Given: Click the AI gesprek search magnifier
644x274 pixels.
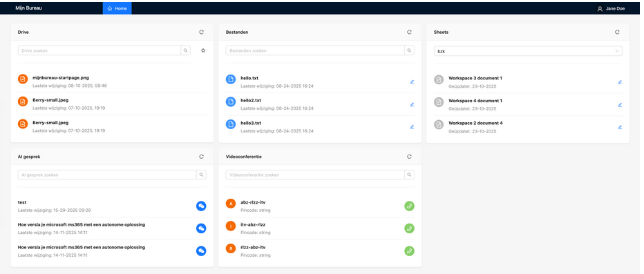Looking at the screenshot, I should tap(201, 175).
